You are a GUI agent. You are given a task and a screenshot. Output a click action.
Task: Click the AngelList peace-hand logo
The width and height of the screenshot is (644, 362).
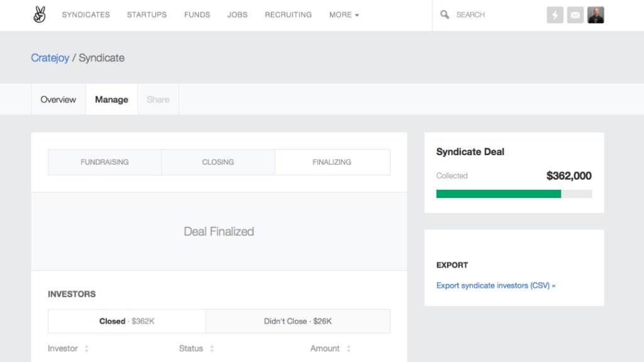click(x=40, y=14)
